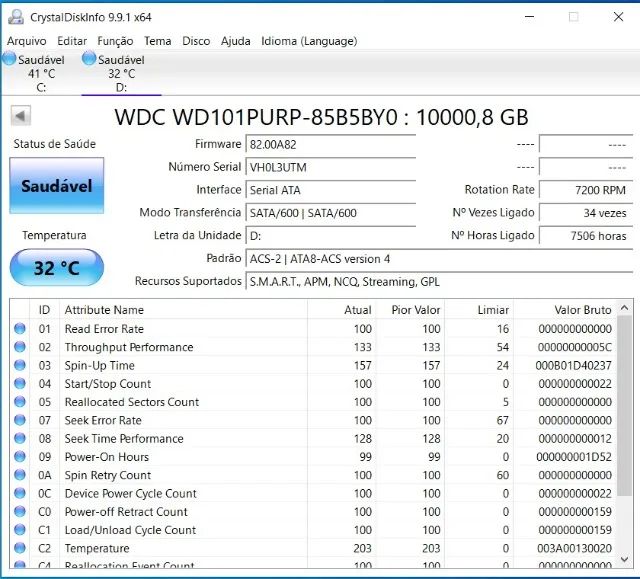Click the power-on hours 7506 horas

(586, 235)
